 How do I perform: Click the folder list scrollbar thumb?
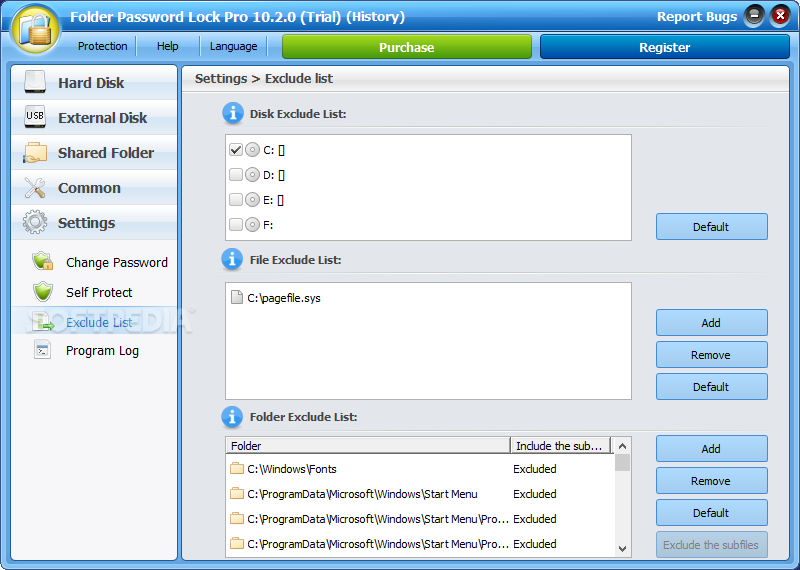tap(622, 462)
